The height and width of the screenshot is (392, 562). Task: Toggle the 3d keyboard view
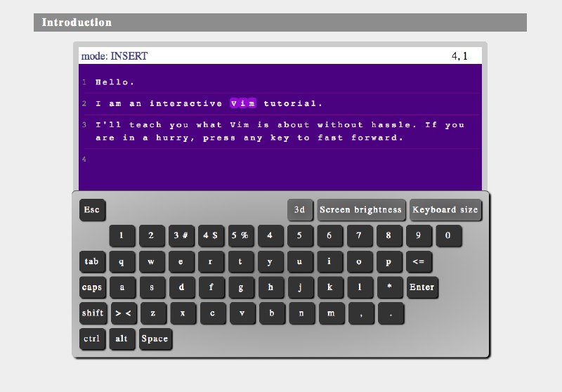[300, 209]
